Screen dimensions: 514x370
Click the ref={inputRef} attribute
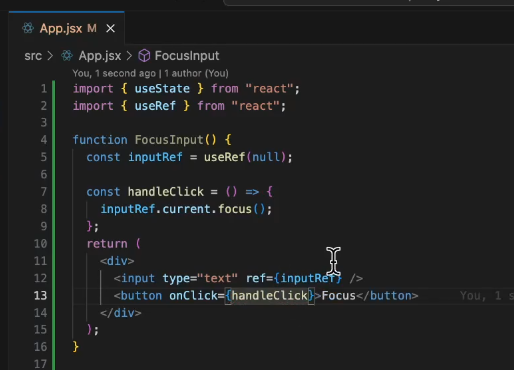[294, 278]
